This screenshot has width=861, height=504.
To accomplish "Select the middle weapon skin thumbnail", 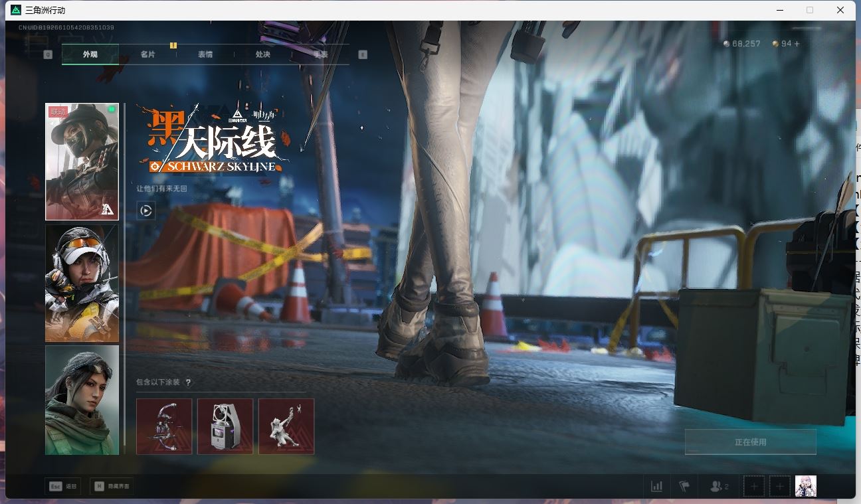I will click(x=225, y=426).
